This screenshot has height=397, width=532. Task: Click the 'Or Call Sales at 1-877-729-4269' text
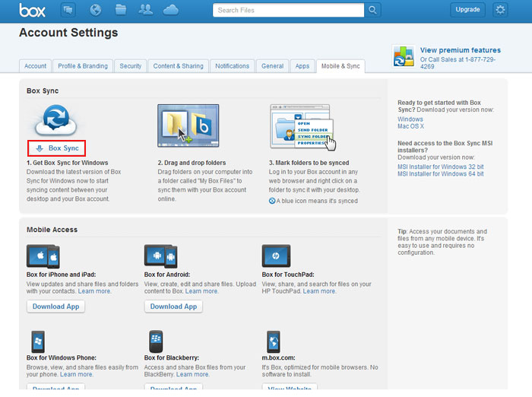tap(458, 63)
